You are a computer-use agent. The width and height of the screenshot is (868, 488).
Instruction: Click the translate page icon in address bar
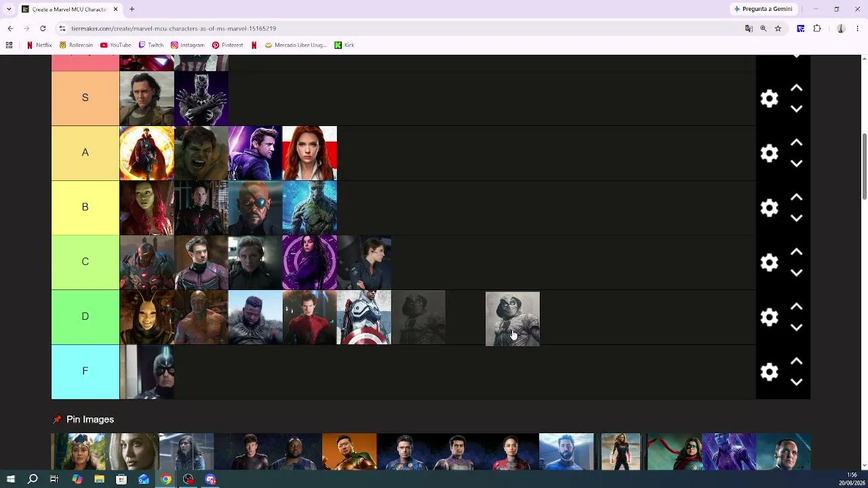[749, 28]
